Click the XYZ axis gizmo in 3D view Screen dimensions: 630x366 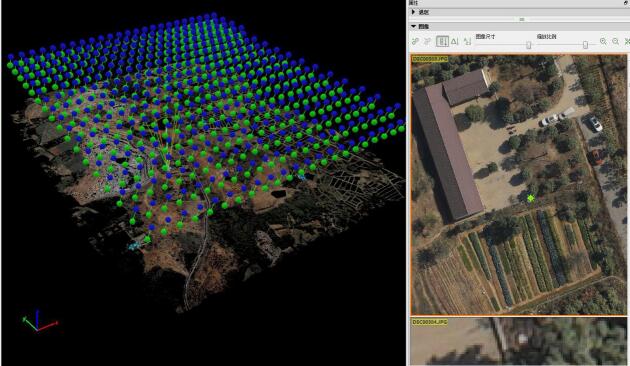tap(39, 321)
